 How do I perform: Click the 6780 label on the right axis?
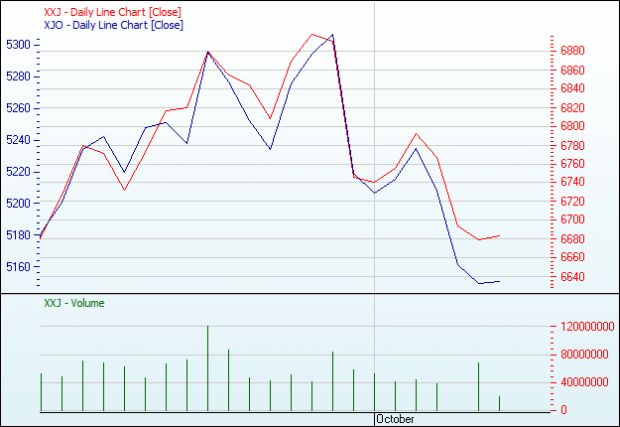click(573, 145)
